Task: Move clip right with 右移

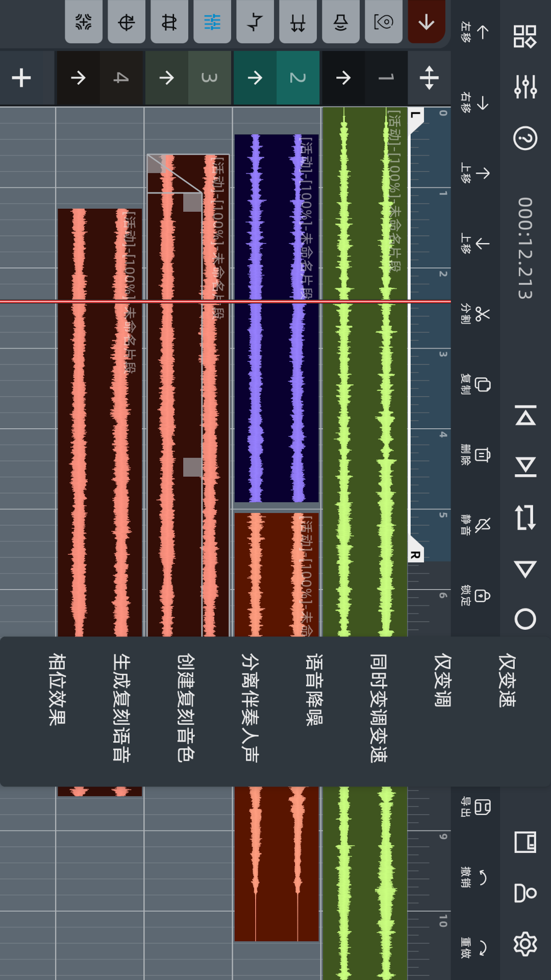Action: [475, 103]
